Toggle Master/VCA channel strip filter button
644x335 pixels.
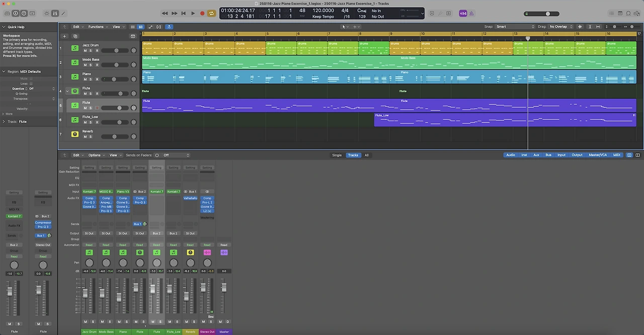598,155
